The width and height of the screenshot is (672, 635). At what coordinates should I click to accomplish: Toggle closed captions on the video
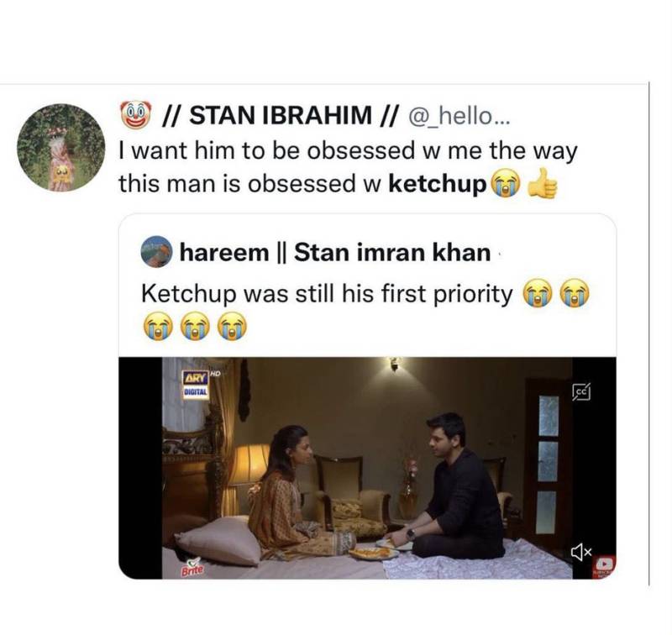pyautogui.click(x=580, y=391)
